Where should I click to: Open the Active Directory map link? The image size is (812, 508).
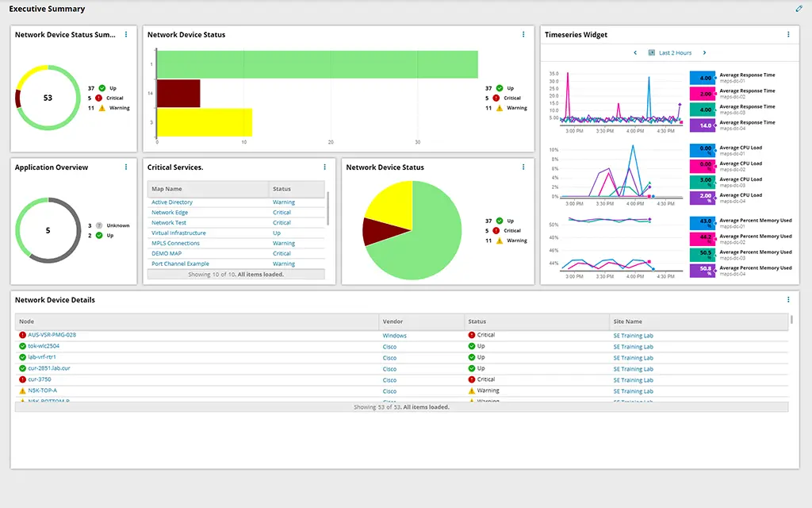coord(171,202)
